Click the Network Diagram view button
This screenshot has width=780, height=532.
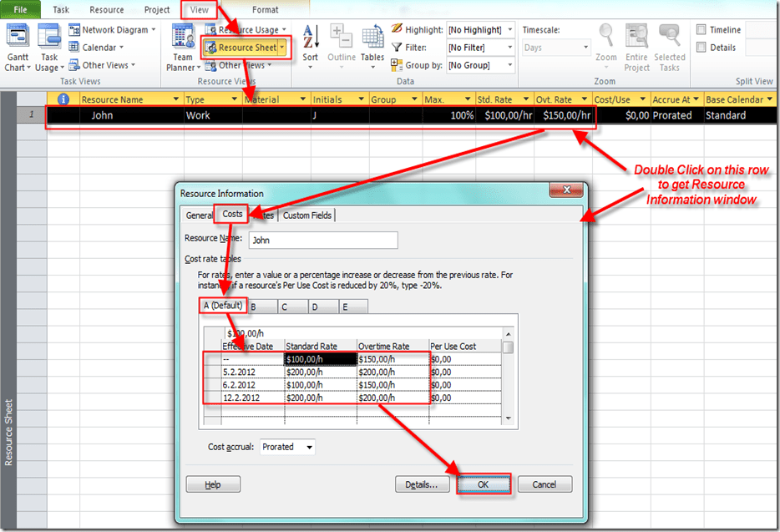[x=114, y=30]
